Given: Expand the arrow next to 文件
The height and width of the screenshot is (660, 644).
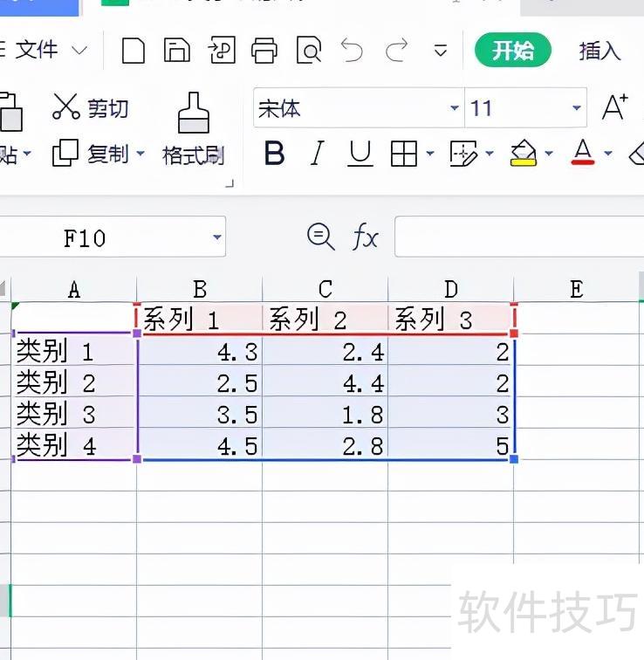Looking at the screenshot, I should click(x=79, y=51).
